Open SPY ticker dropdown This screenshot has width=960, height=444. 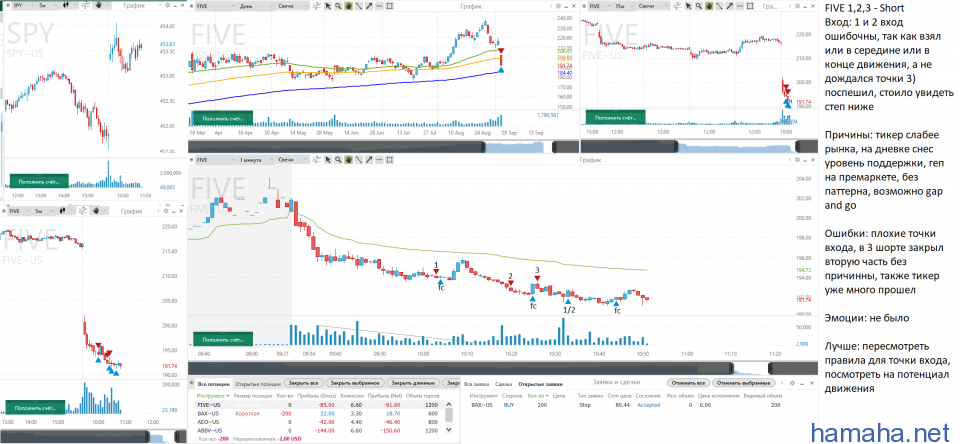(24, 6)
